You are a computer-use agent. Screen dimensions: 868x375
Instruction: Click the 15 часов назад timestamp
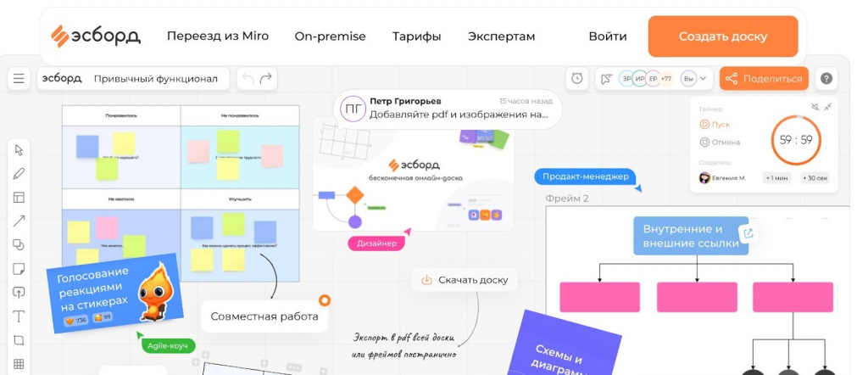[526, 101]
